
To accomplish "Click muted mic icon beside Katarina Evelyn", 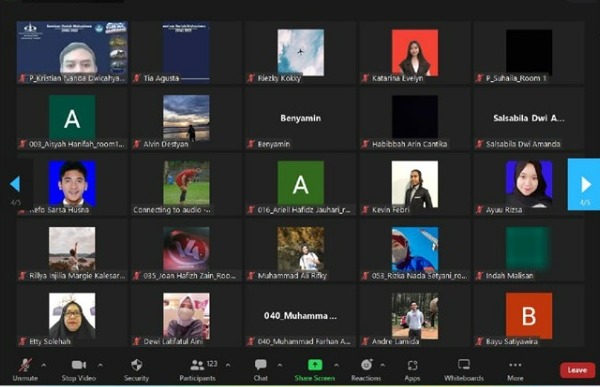I will pyautogui.click(x=365, y=78).
